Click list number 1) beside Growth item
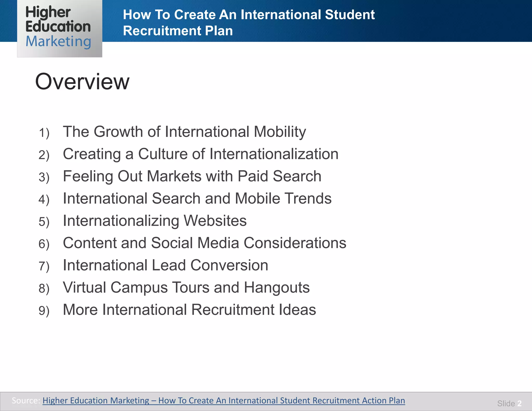Viewport: 532px width, 411px height. click(x=44, y=133)
